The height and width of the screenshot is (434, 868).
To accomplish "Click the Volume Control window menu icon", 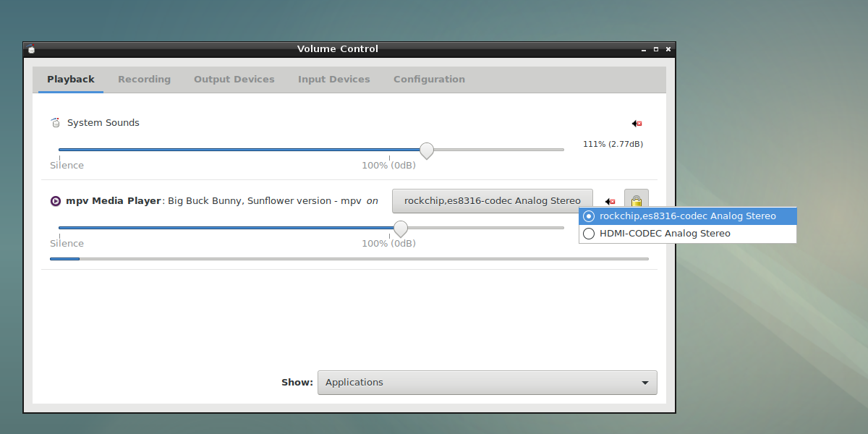I will tap(31, 49).
